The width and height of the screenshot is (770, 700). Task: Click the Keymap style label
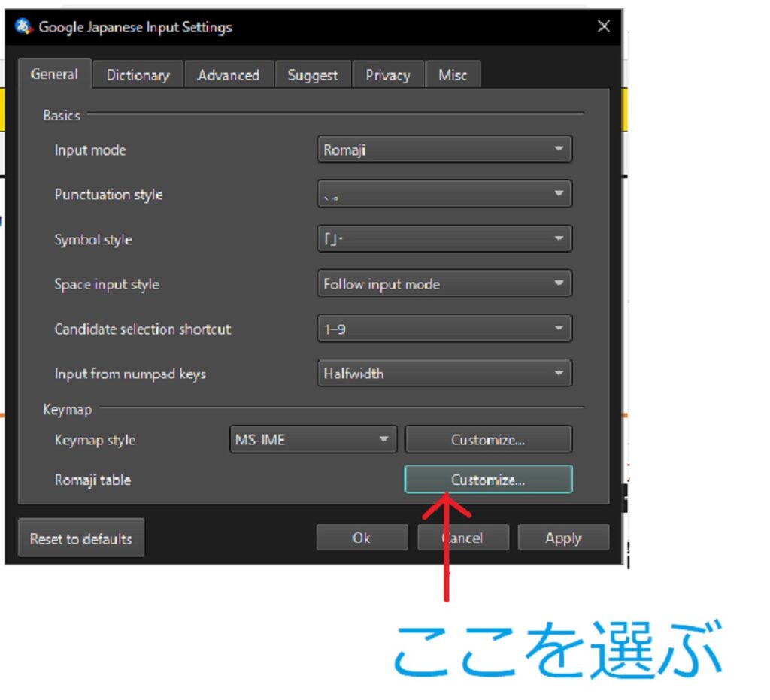pos(95,440)
